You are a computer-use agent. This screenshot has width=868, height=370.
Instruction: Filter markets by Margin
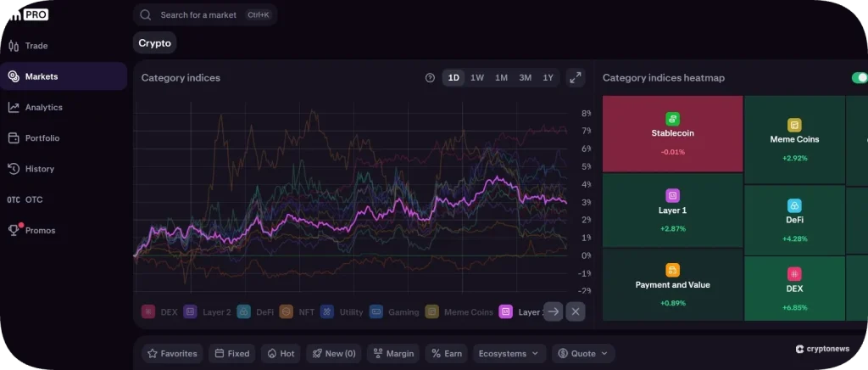393,353
